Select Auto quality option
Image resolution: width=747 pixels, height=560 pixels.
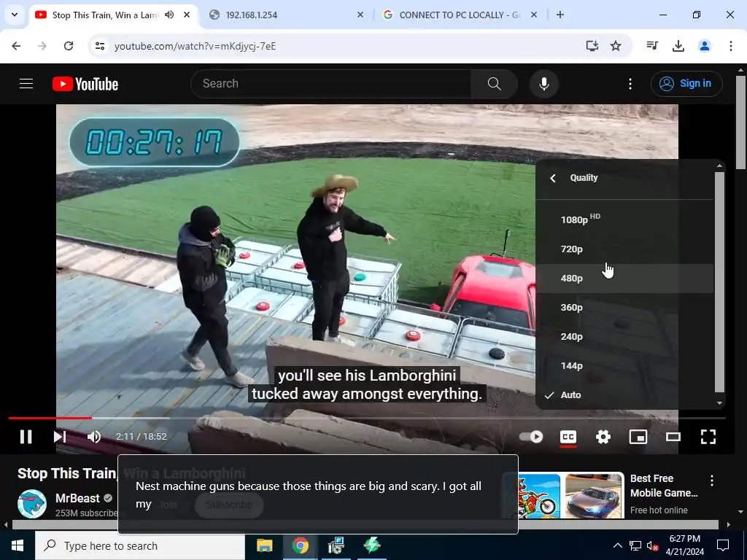[624, 394]
